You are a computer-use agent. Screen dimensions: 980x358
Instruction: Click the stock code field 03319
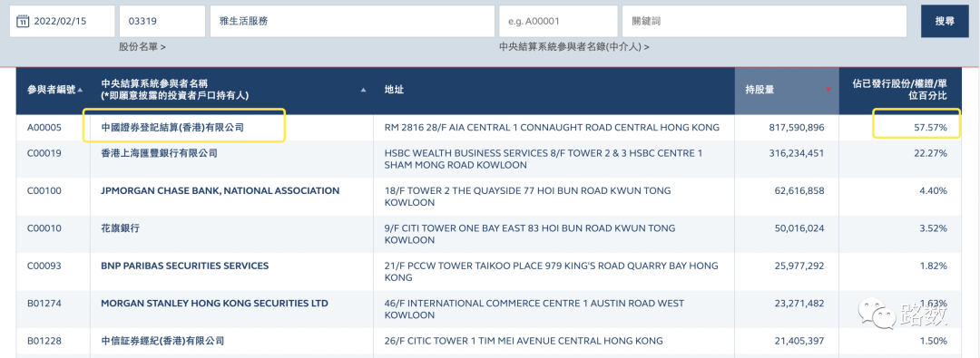pyautogui.click(x=162, y=21)
